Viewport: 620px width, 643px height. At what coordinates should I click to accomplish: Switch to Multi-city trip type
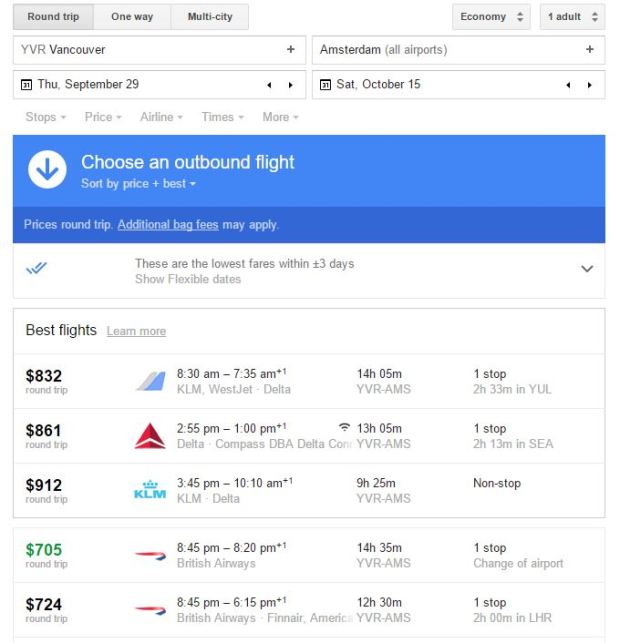210,17
